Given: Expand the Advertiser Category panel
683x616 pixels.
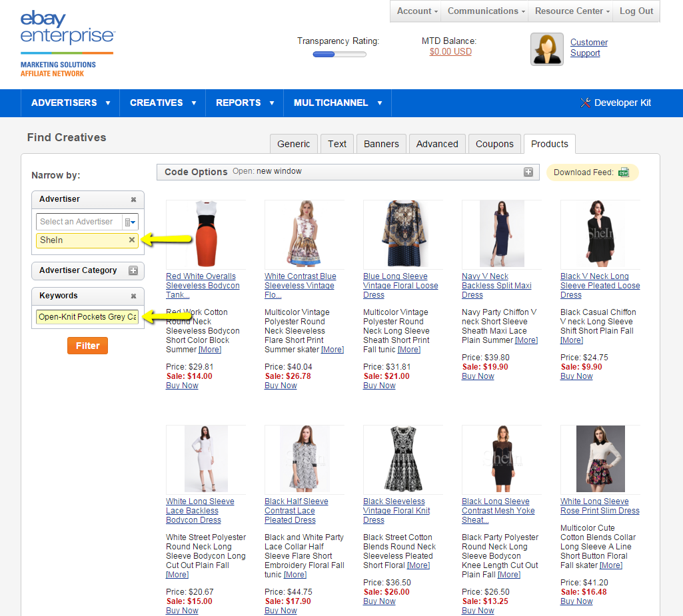Looking at the screenshot, I should click(133, 270).
